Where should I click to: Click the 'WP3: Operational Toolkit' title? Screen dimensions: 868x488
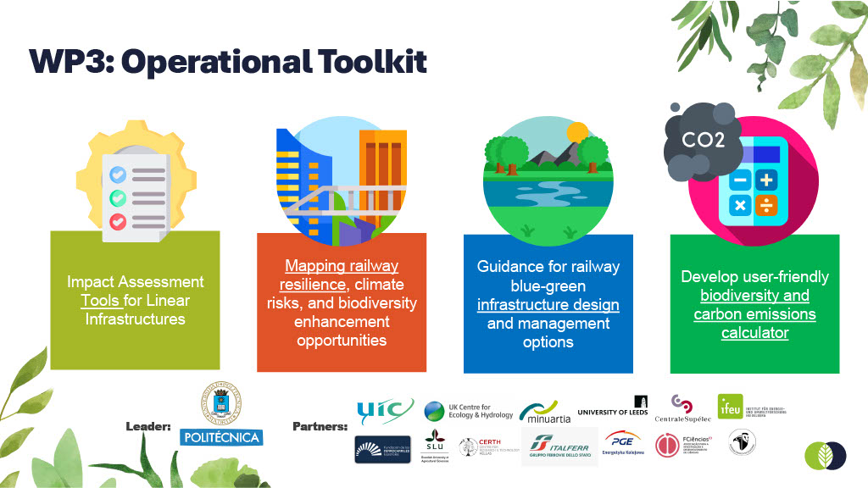tap(228, 61)
